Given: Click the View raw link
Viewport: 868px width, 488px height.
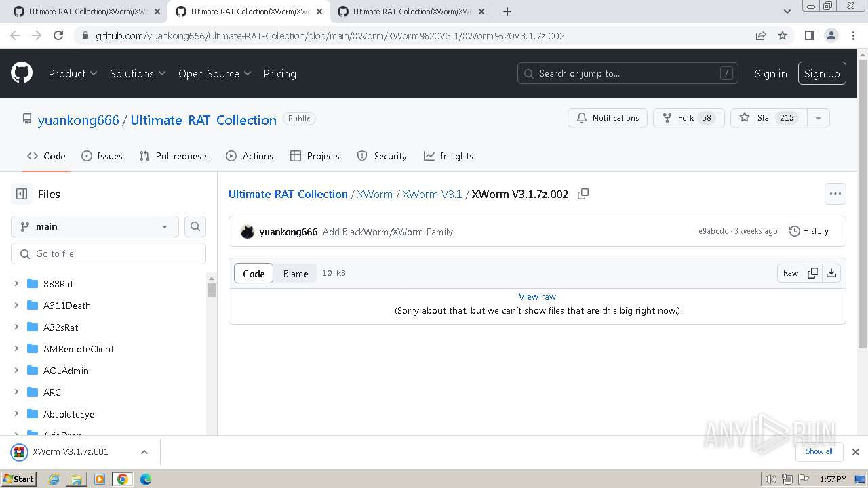Looking at the screenshot, I should point(537,296).
